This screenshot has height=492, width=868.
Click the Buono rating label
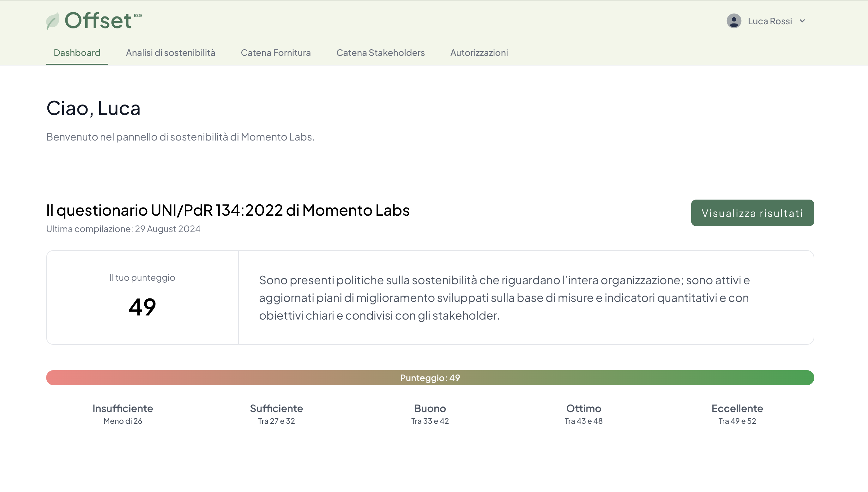coord(430,408)
